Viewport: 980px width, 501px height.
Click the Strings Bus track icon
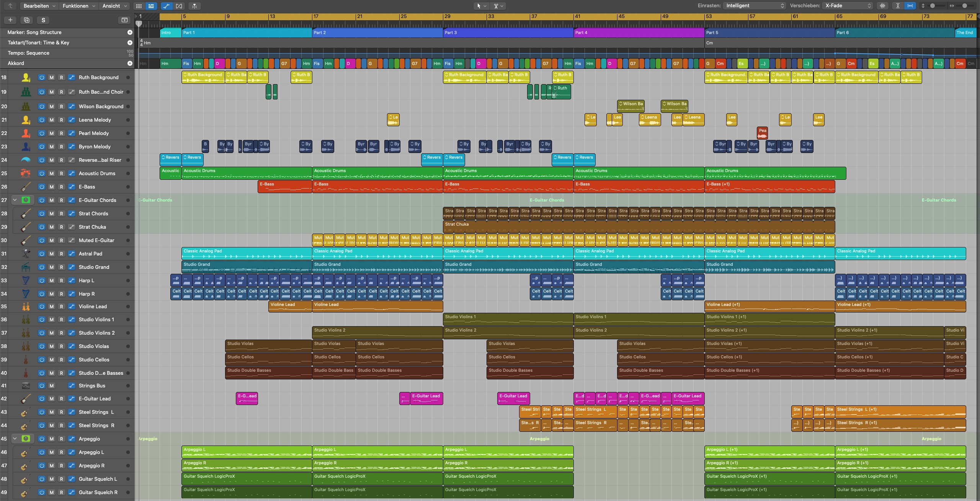(x=26, y=386)
